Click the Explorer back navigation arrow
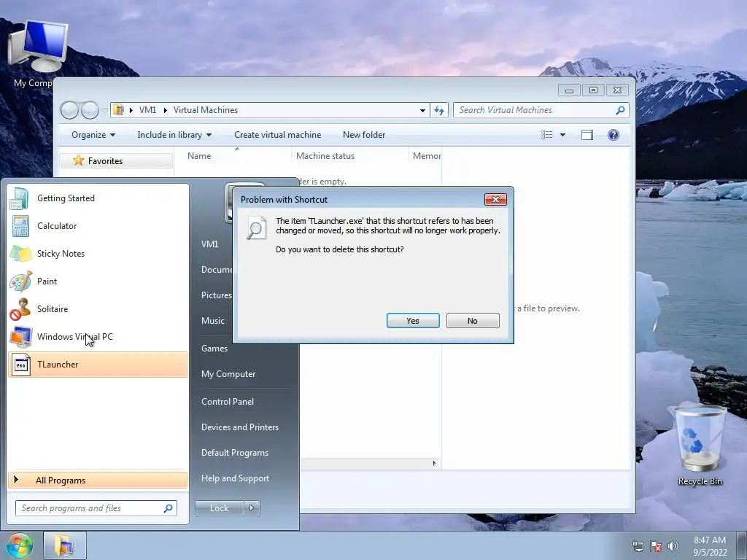747x560 pixels. [x=69, y=110]
